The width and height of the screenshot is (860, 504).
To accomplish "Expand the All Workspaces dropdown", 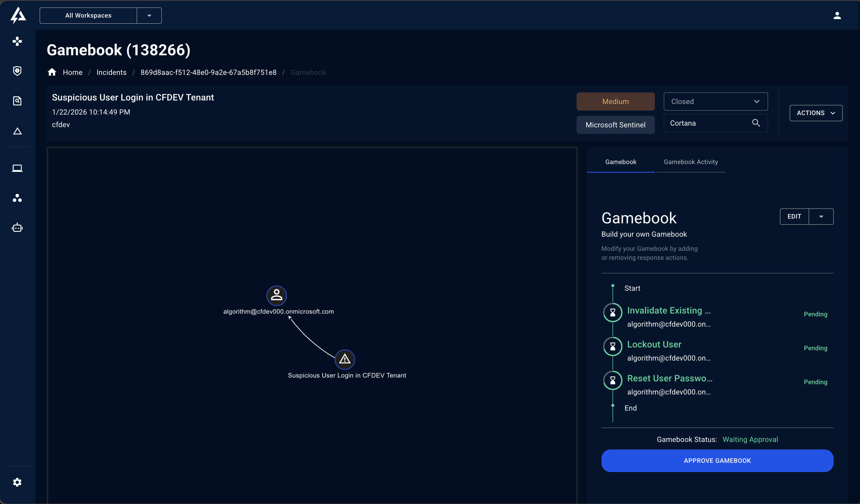I will pyautogui.click(x=149, y=15).
